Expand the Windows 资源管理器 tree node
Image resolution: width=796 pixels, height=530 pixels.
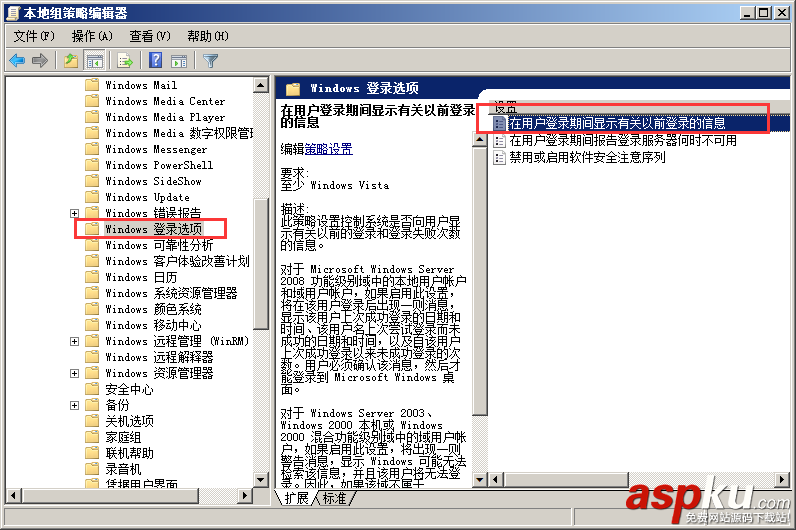(75, 373)
